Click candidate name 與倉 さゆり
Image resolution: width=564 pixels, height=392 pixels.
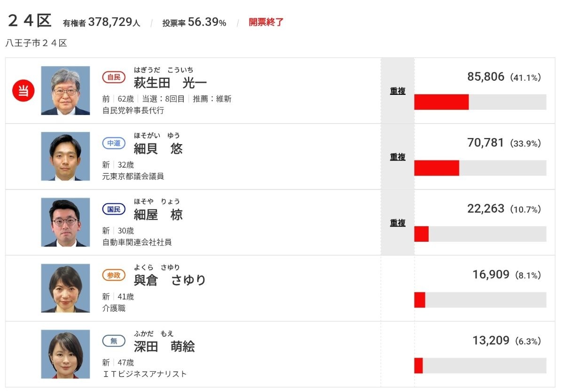point(170,280)
